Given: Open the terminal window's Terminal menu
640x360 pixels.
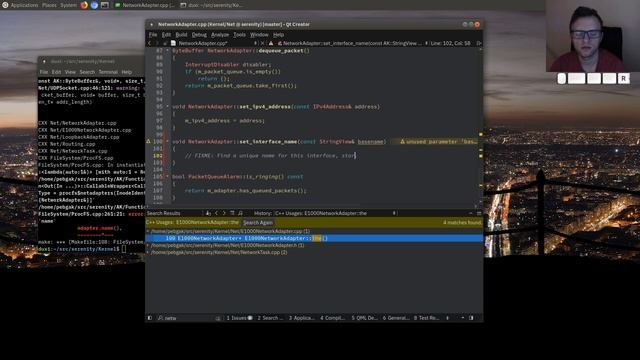Looking at the screenshot, I should [x=108, y=72].
